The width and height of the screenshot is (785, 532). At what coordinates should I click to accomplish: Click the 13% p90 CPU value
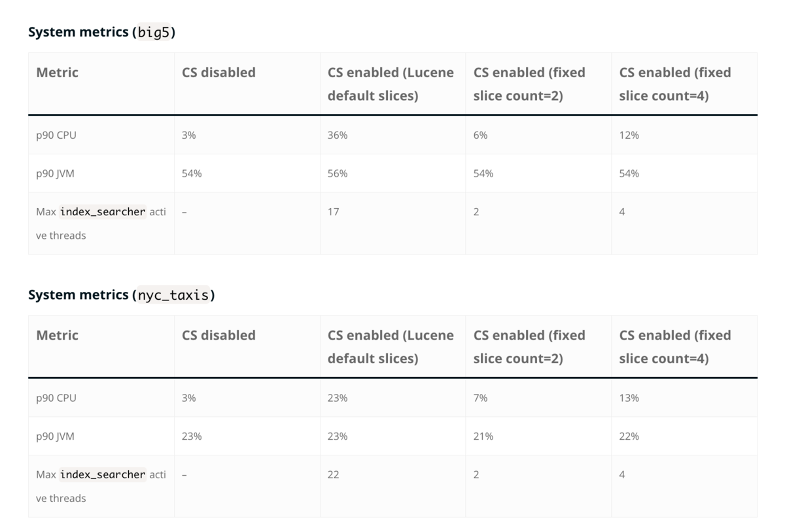(629, 398)
